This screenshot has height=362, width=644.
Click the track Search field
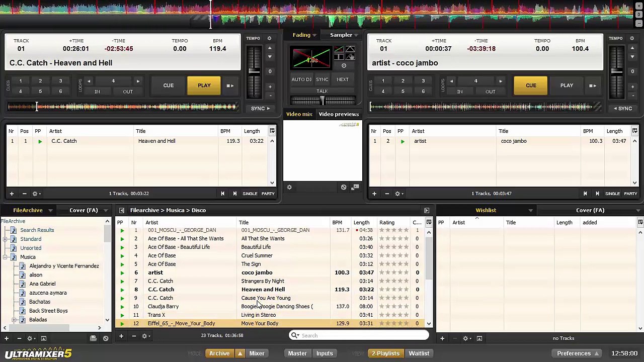(x=359, y=335)
